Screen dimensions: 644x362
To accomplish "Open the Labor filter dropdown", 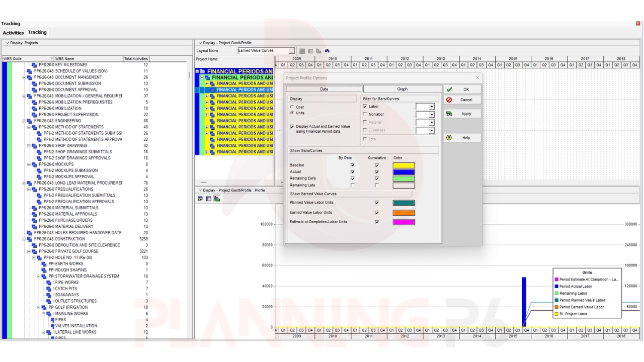I will (x=431, y=107).
